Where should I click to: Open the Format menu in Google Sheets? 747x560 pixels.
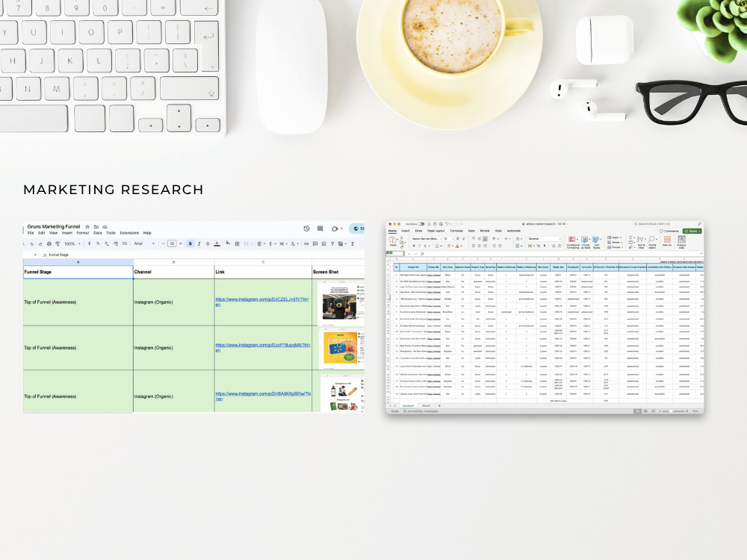pyautogui.click(x=83, y=233)
